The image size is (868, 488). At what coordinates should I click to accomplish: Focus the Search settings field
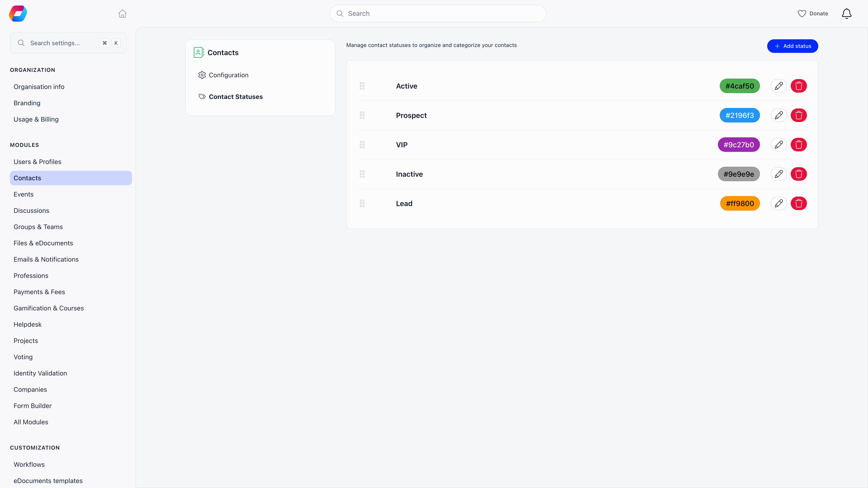pyautogui.click(x=68, y=43)
